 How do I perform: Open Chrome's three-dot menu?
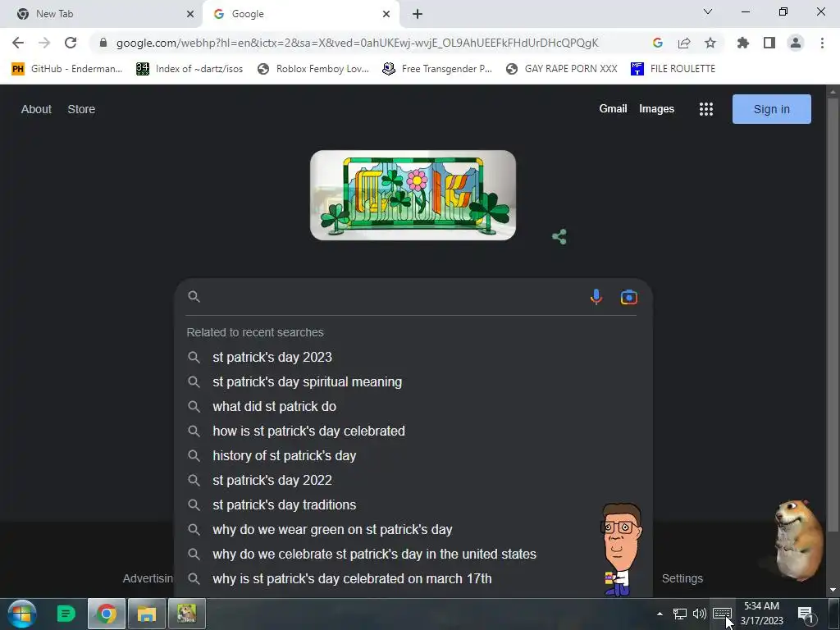(x=822, y=43)
